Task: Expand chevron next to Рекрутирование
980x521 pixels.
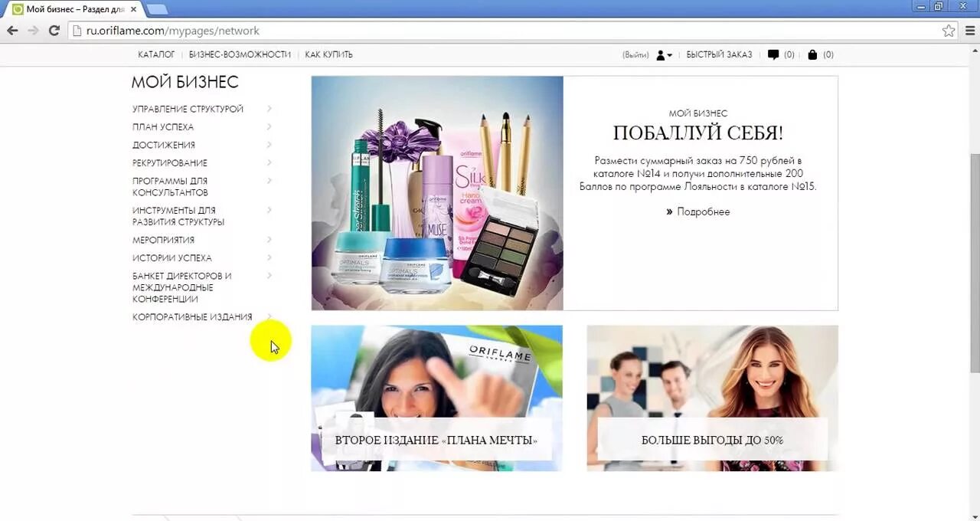Action: pyautogui.click(x=269, y=162)
